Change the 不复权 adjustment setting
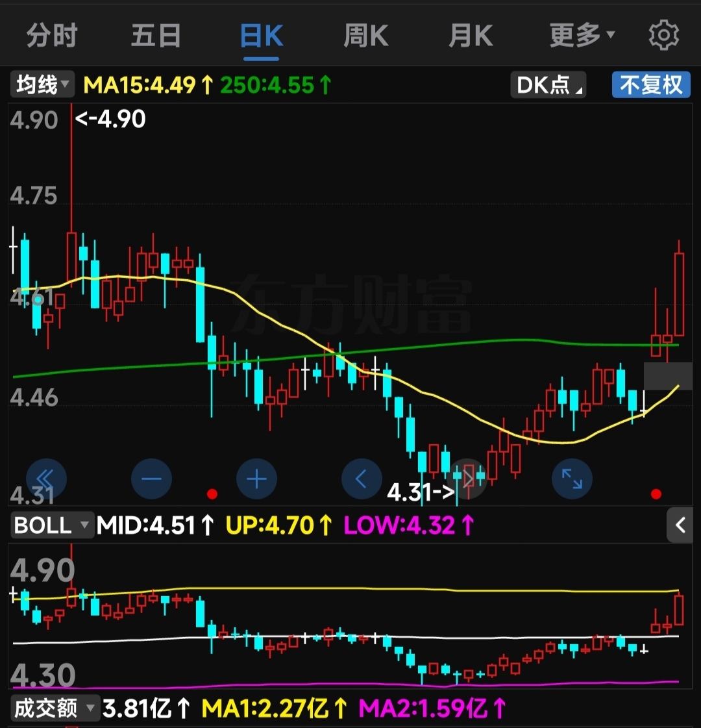The height and width of the screenshot is (728, 701). tap(652, 84)
